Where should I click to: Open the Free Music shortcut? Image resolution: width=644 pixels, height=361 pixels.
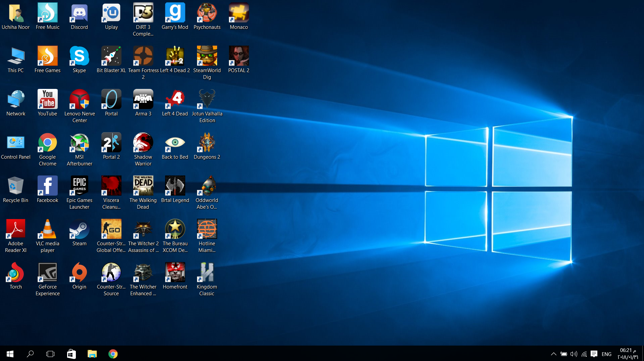(x=48, y=13)
